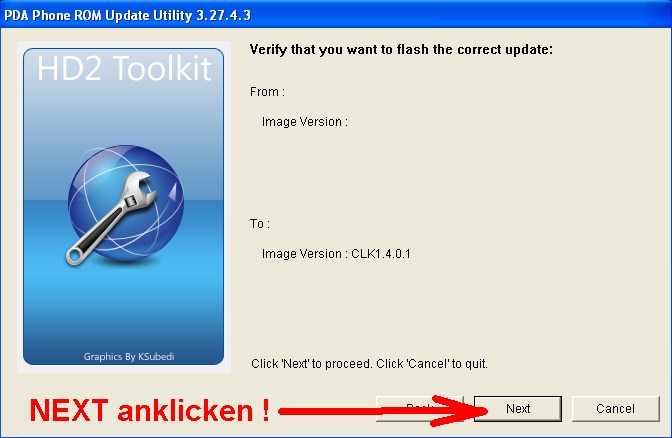Click the Graphics By KSubedi credit text
The height and width of the screenshot is (438, 672).
coord(129,357)
